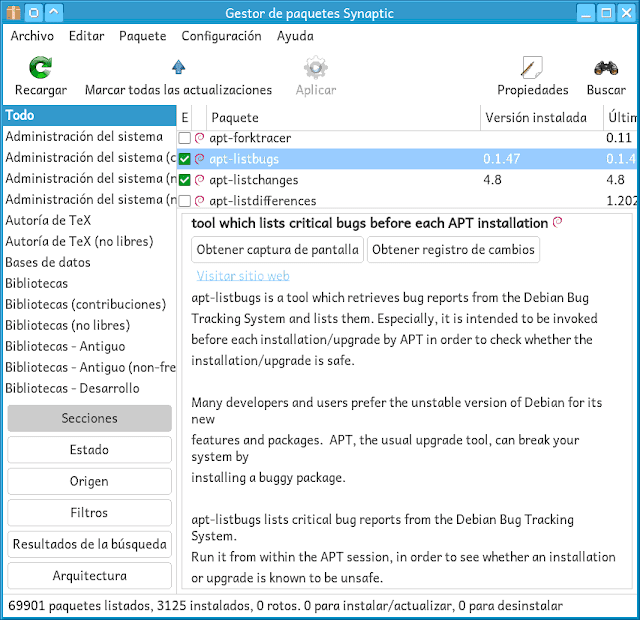Click the Synaptic package box icon in title bar
Screen dimensions: 640x620
13,13
